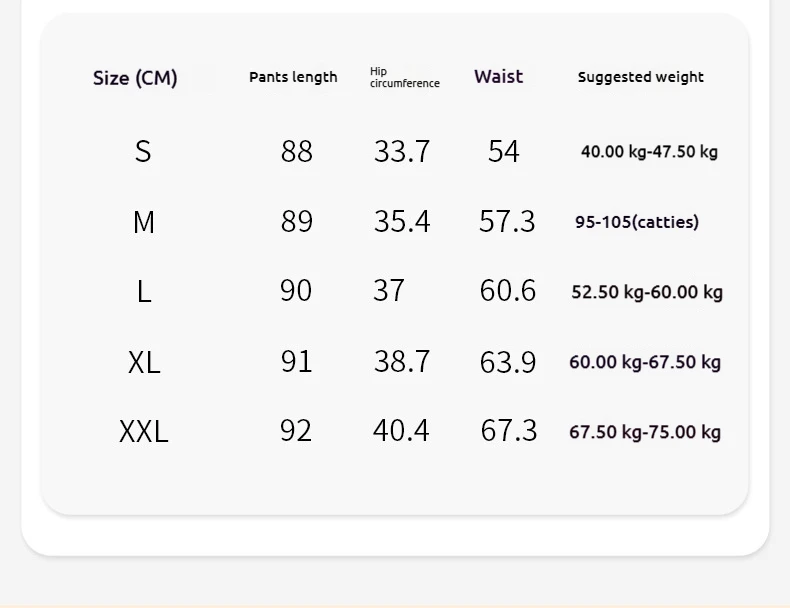Select the Waist column header
This screenshot has height=608, width=790.
click(x=498, y=77)
